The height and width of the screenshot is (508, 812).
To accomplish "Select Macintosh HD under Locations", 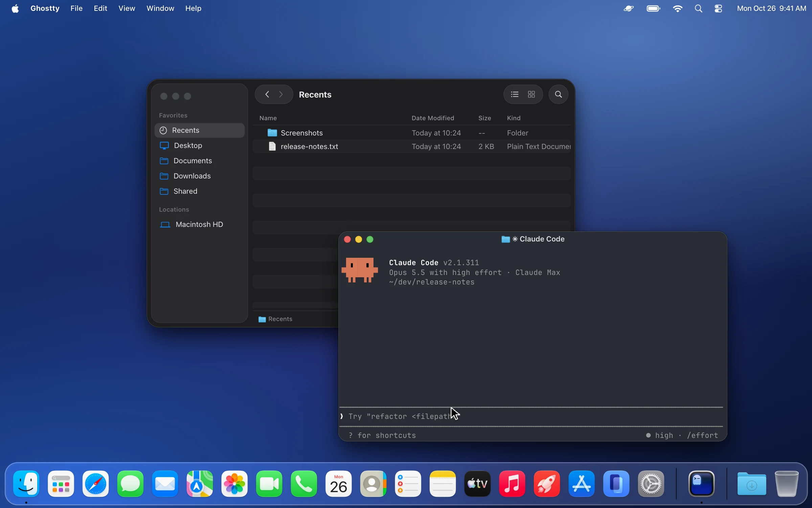I will coord(200,225).
